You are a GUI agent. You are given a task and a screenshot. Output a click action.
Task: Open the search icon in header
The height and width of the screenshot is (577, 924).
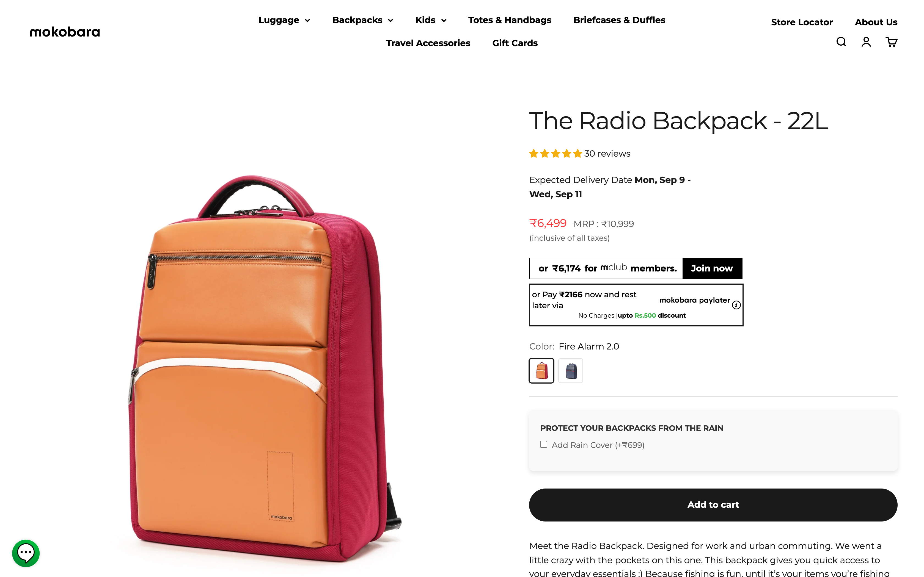[841, 41]
